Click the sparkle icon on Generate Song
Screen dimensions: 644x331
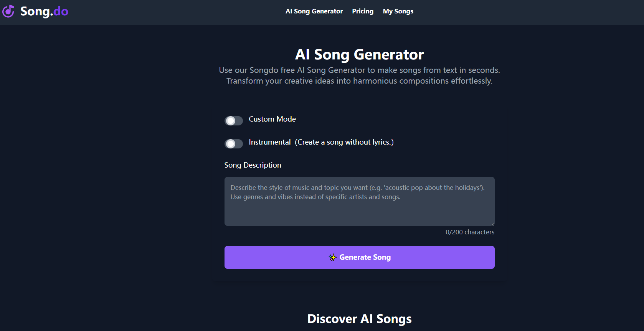[332, 257]
